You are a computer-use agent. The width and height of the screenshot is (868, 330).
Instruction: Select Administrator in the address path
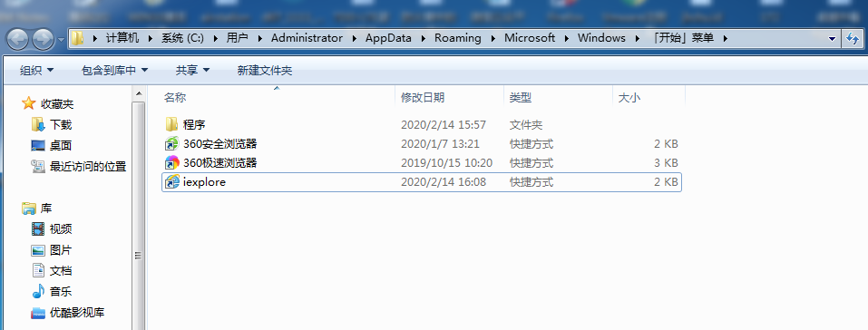(307, 38)
